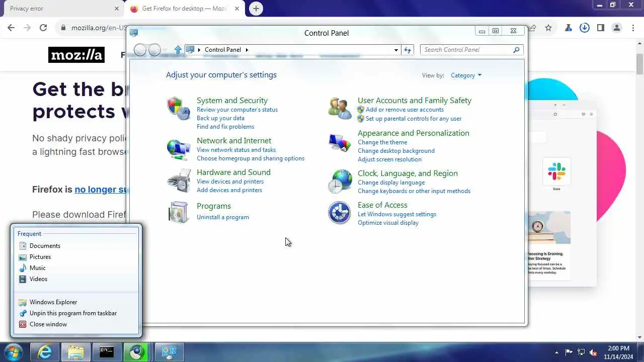644x362 pixels.
Task: Click the Chrome page vertical scrollbar
Action: (639, 65)
